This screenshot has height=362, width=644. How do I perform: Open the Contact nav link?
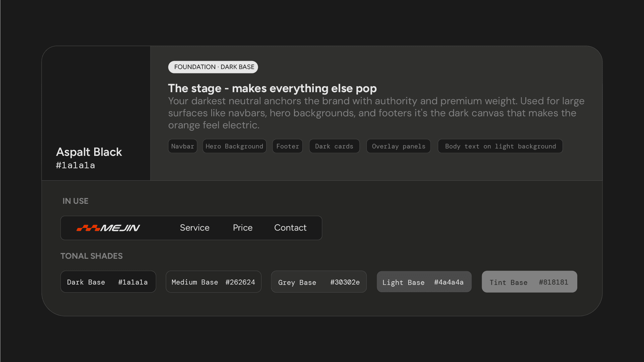[290, 228]
